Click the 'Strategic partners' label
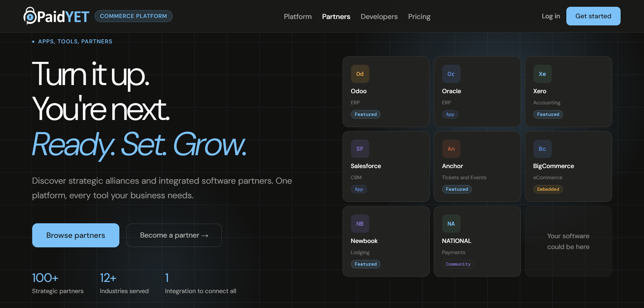 (58, 291)
